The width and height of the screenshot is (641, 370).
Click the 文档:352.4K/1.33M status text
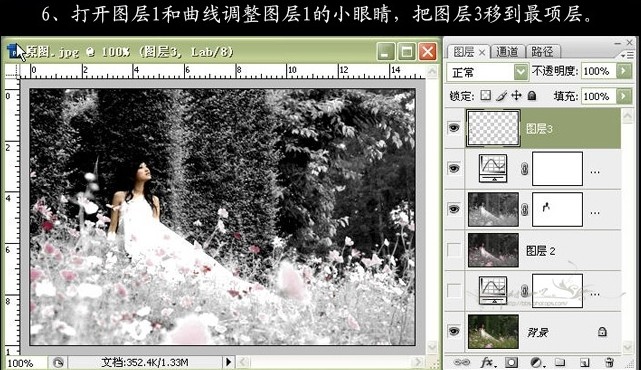[x=145, y=362]
